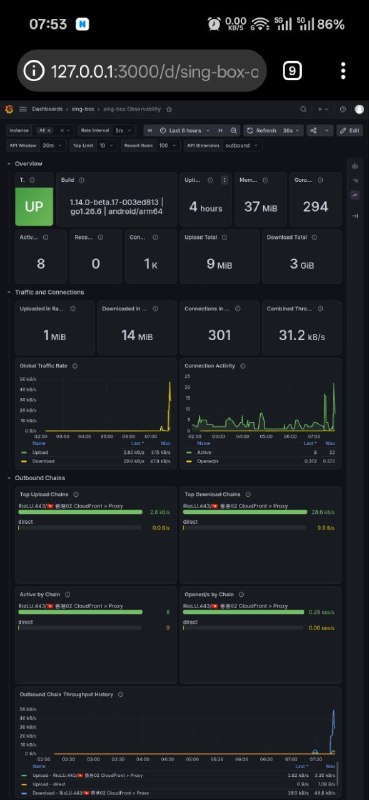Open the browser tab switcher showing 9

click(x=292, y=71)
